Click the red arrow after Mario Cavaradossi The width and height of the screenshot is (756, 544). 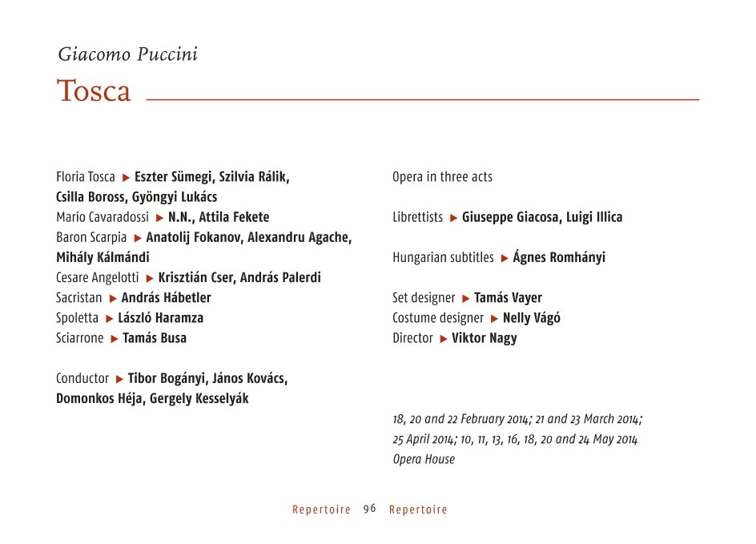pyautogui.click(x=159, y=219)
